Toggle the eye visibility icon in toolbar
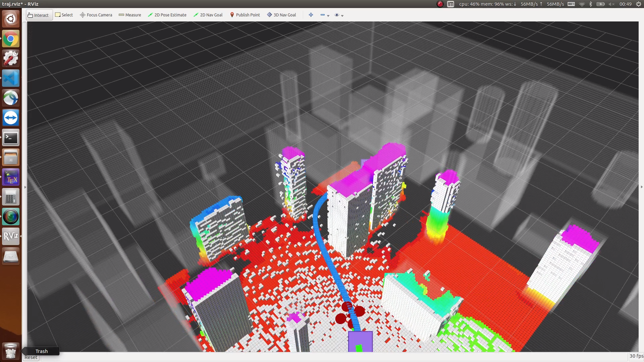The width and height of the screenshot is (644, 362). point(337,15)
